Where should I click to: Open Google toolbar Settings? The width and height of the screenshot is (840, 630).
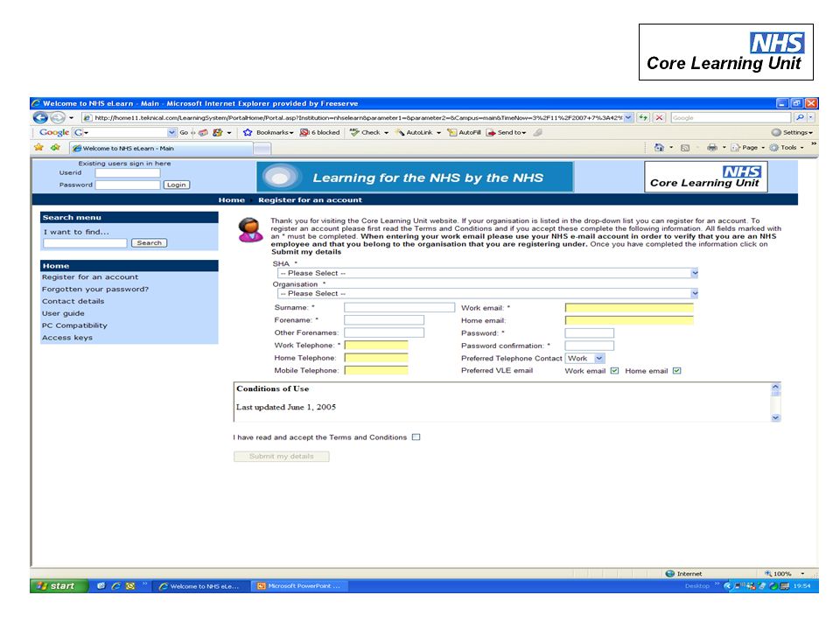(793, 132)
